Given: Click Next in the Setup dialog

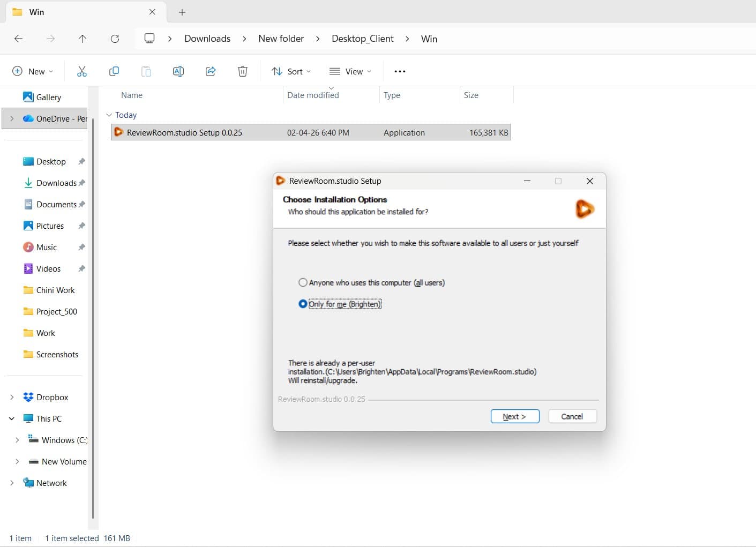Looking at the screenshot, I should pos(515,416).
